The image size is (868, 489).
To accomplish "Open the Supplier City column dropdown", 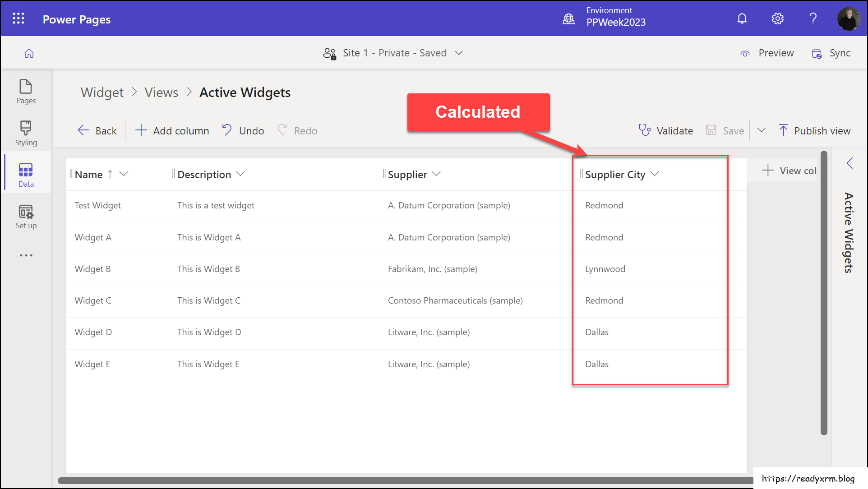I will pyautogui.click(x=656, y=174).
